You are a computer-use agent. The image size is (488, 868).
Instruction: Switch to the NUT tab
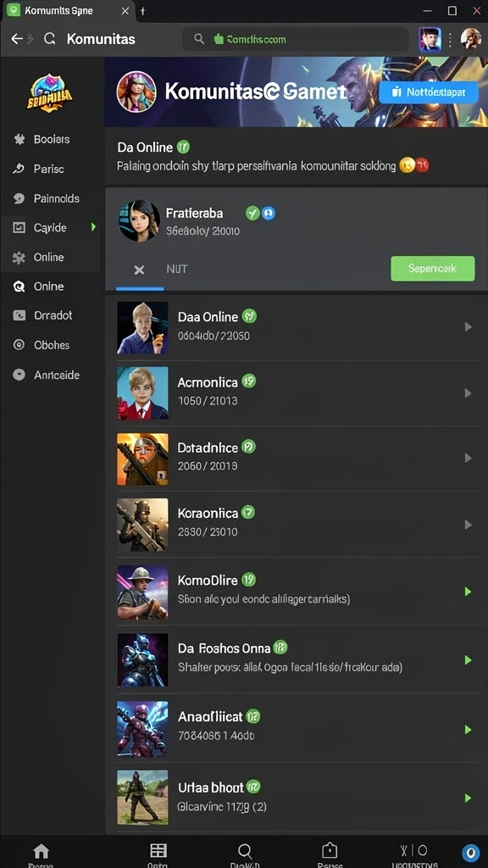click(177, 269)
